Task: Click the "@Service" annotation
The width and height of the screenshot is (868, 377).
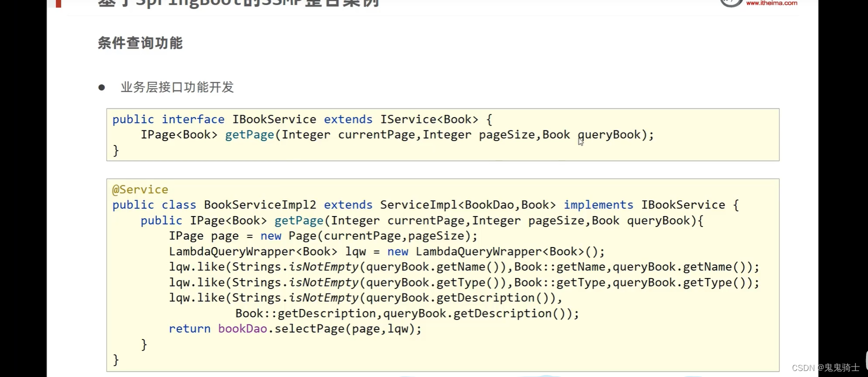Action: (140, 189)
